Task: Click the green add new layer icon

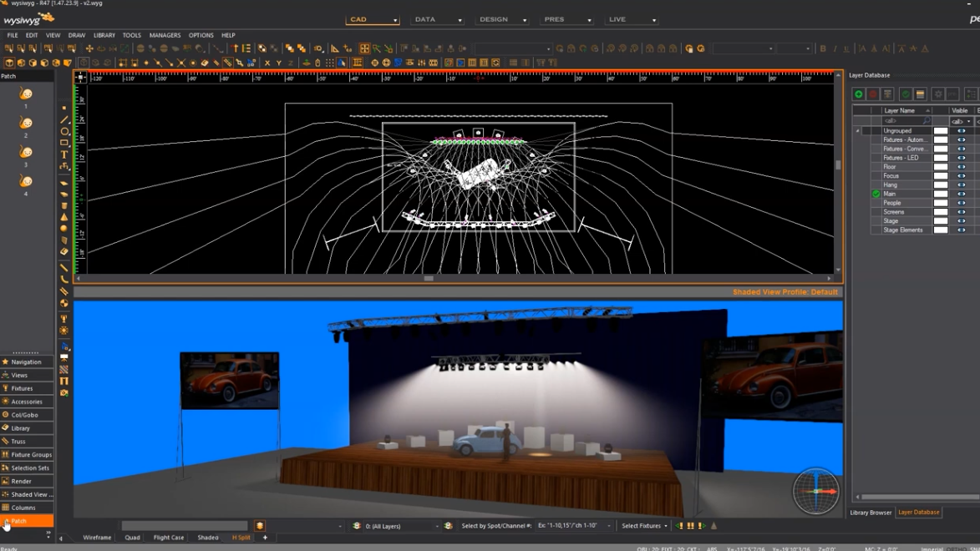Action: [x=858, y=94]
